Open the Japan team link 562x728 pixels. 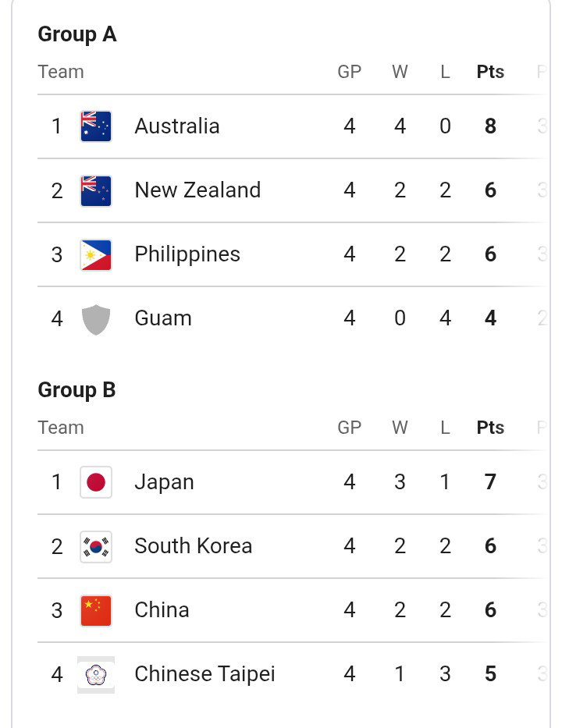click(164, 482)
